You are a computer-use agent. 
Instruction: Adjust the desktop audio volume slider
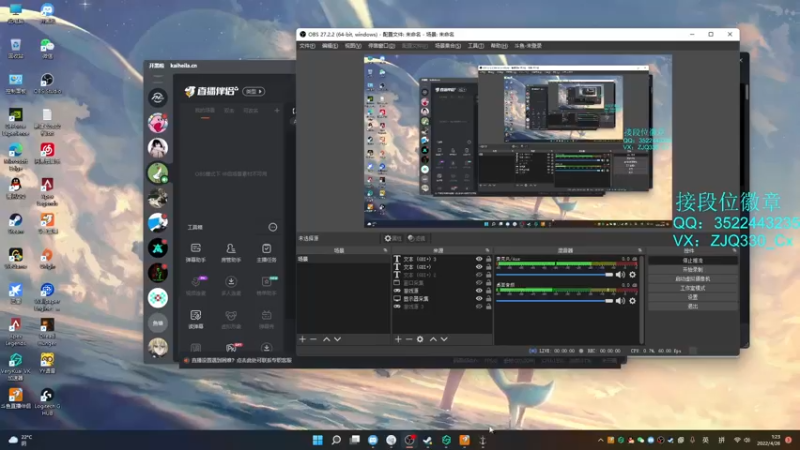[555, 301]
